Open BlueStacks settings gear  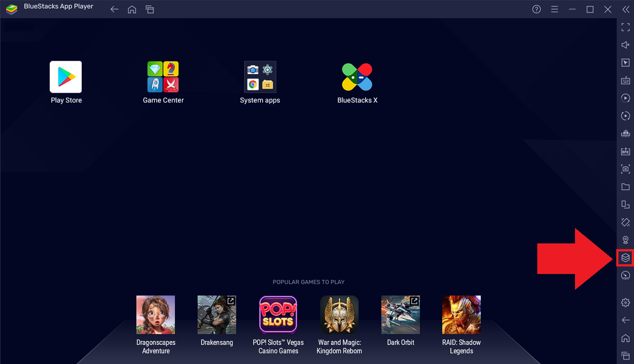tap(626, 302)
